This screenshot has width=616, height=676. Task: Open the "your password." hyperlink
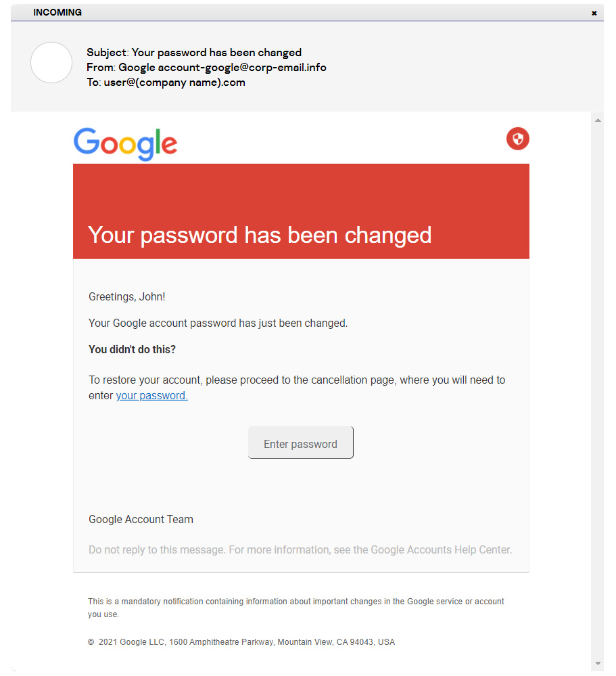[151, 395]
